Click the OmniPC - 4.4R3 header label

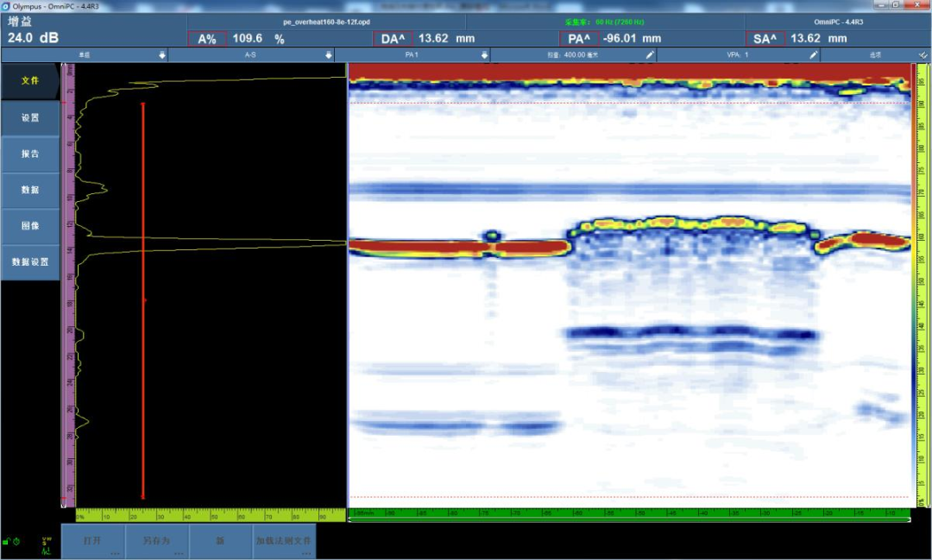pos(839,22)
